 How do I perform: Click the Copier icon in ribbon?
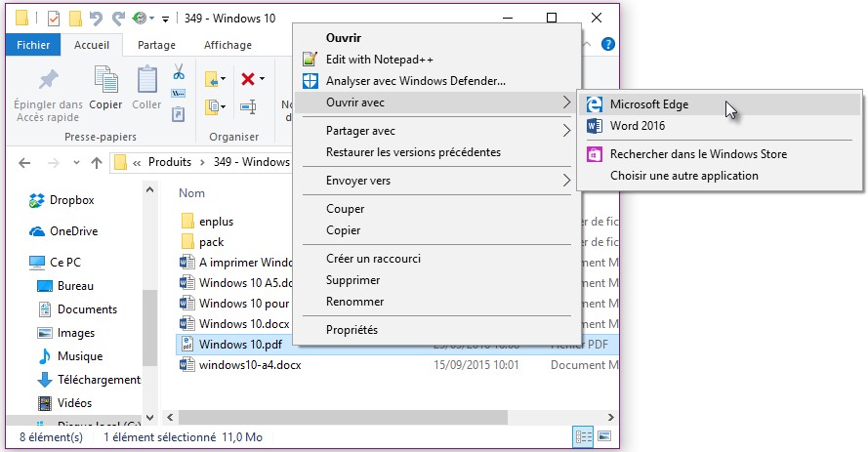(105, 79)
